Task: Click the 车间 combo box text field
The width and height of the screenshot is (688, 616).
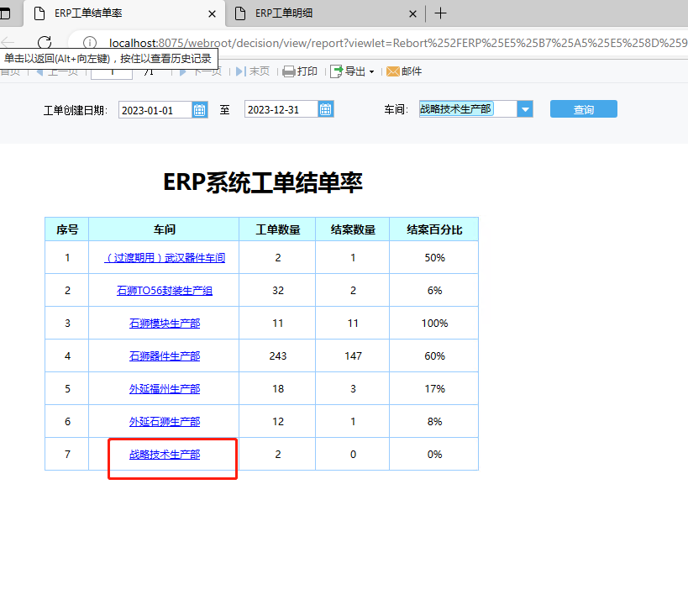Action: (468, 109)
